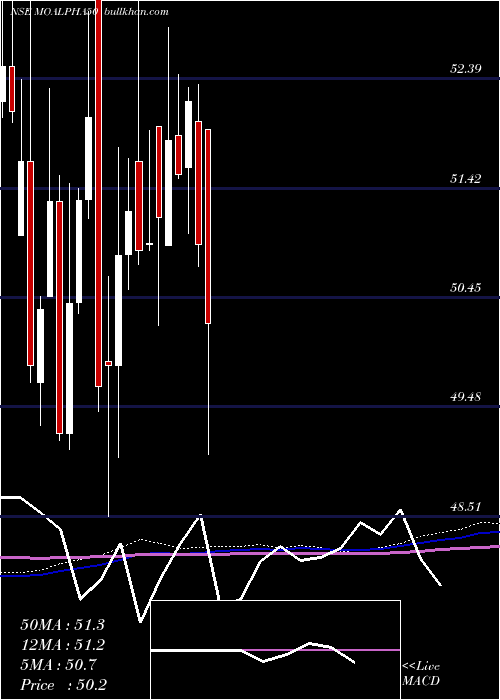Click the 48.51 price level label

click(x=465, y=507)
